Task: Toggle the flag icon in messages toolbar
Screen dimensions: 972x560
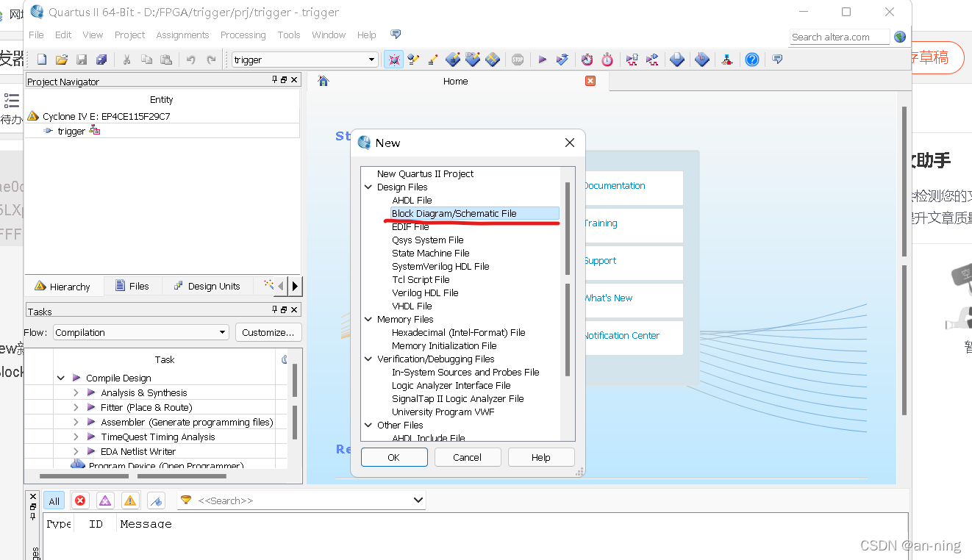Action: (156, 500)
